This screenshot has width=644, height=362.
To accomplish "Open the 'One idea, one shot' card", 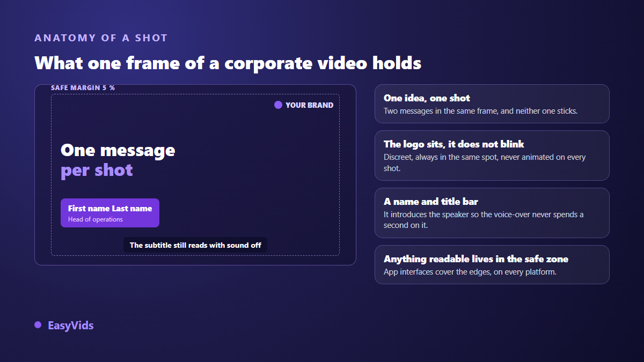I will coord(492,104).
